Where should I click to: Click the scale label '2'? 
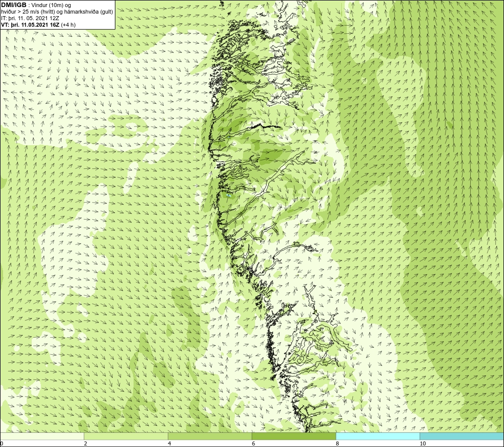tap(86, 443)
